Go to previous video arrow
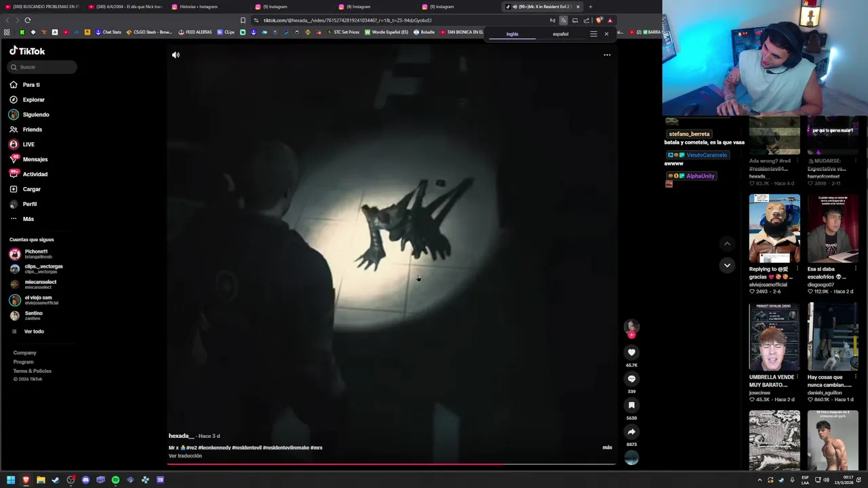The width and height of the screenshot is (868, 488). (x=727, y=243)
